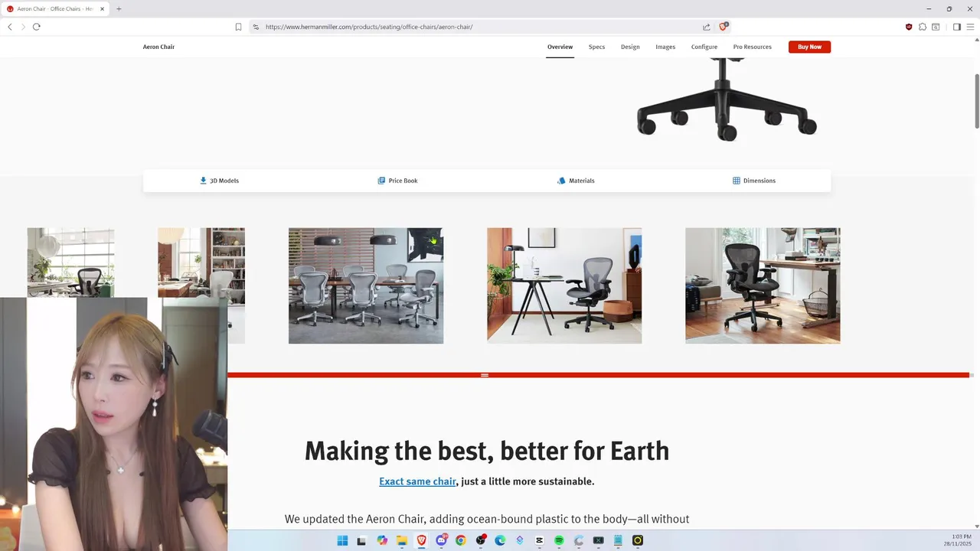
Task: Open Google Chrome from the taskbar
Action: point(460,540)
